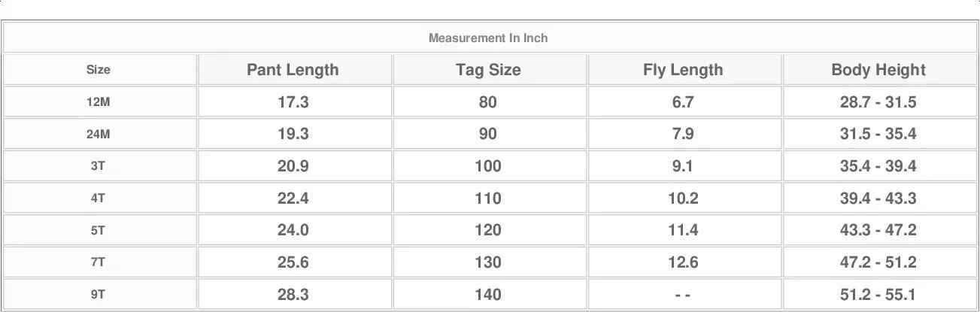Click the "Tag Size" column header
The width and height of the screenshot is (980, 312).
488,70
